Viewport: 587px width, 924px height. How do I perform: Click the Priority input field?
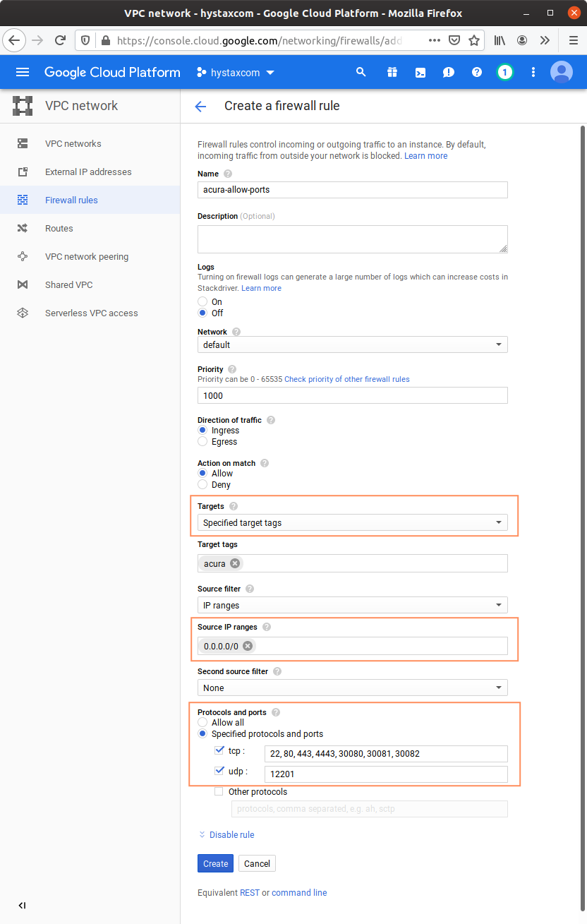pos(352,396)
